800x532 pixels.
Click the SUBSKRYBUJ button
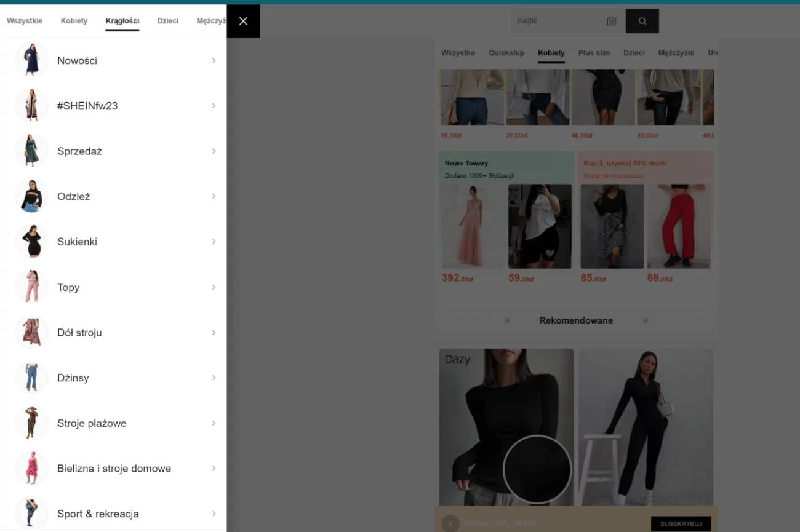[x=681, y=523]
